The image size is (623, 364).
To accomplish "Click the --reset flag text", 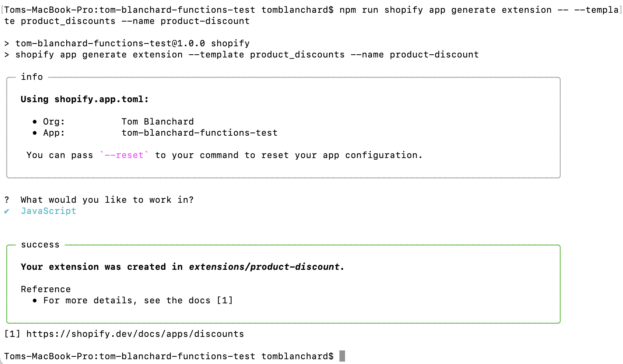I will click(x=124, y=155).
